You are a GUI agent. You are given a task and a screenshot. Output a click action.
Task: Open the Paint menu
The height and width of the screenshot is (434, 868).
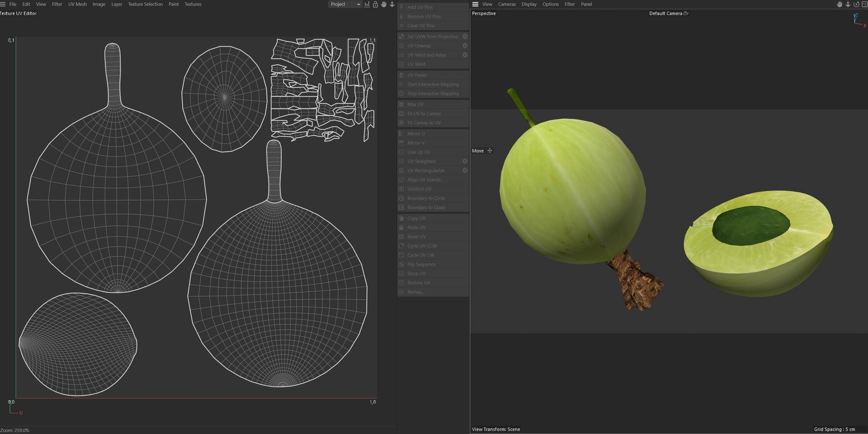coord(174,4)
